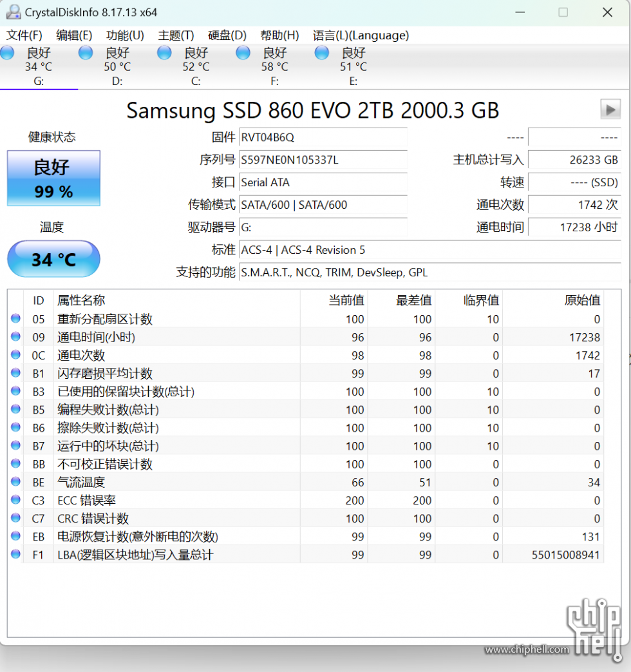
Task: Open the 语言(L)(Language) menu
Action: (x=361, y=35)
